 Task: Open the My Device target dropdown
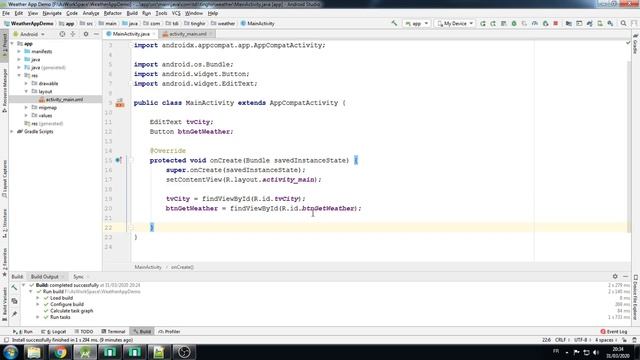click(455, 24)
